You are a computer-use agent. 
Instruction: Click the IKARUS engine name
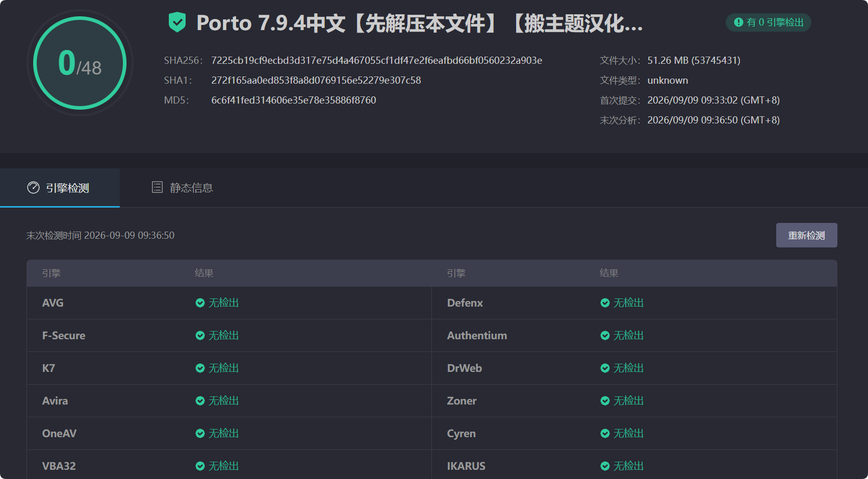pyautogui.click(x=466, y=466)
